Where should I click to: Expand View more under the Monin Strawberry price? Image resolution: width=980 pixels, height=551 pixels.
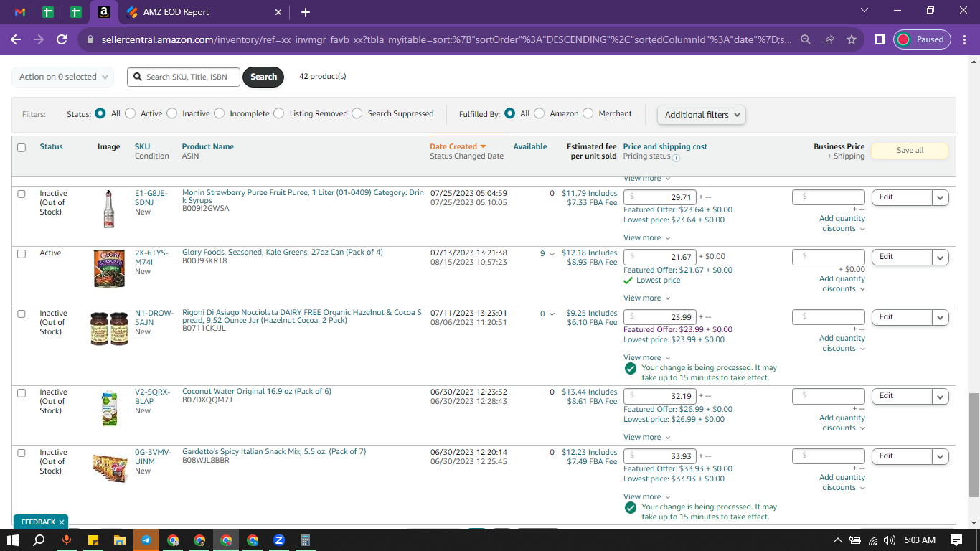point(647,238)
